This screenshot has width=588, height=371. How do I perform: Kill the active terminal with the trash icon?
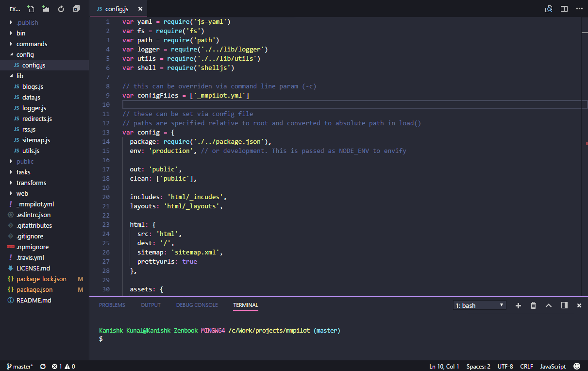(533, 305)
